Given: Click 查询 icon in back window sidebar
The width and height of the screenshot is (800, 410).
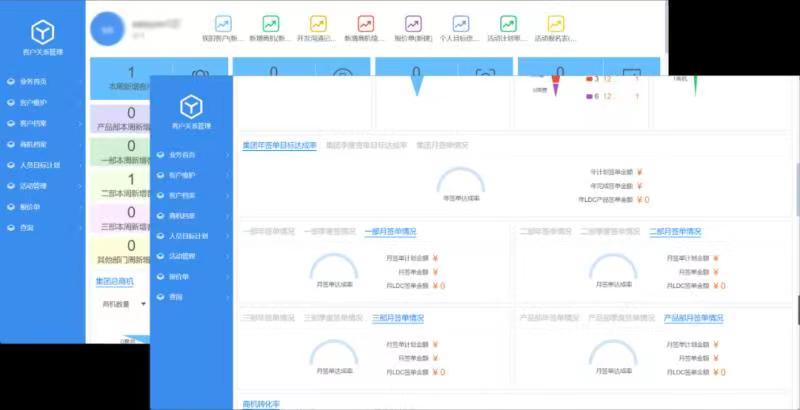Looking at the screenshot, I should click(x=11, y=228).
